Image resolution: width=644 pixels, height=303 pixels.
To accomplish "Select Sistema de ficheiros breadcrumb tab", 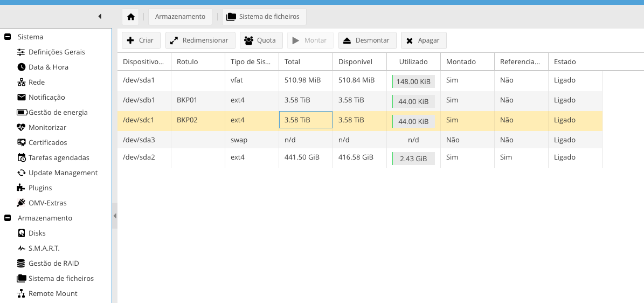I will [264, 17].
